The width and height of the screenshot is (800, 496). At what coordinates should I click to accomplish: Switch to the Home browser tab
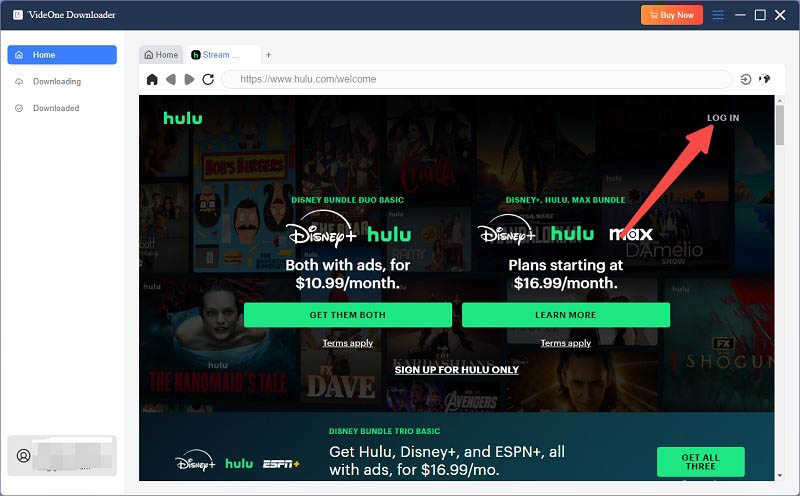point(161,55)
